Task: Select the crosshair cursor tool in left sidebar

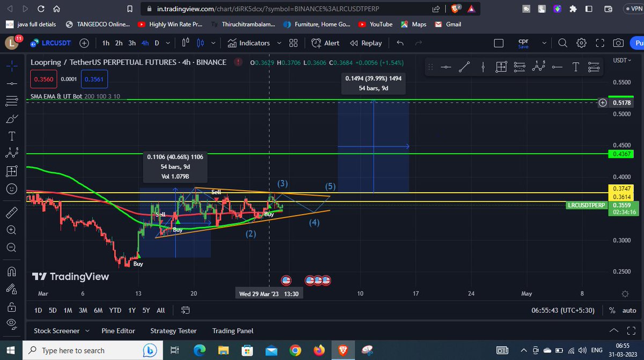Action: pyautogui.click(x=12, y=65)
